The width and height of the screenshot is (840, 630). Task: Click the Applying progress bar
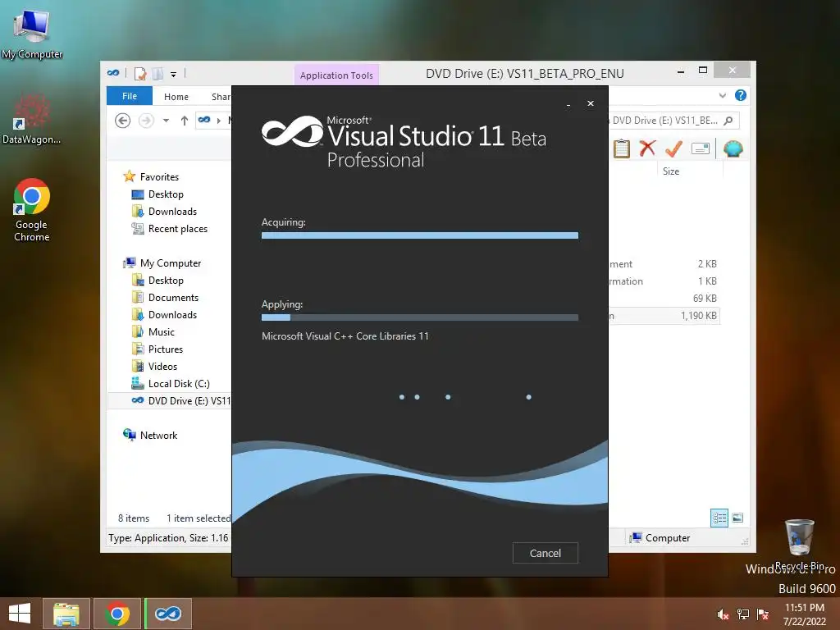419,317
